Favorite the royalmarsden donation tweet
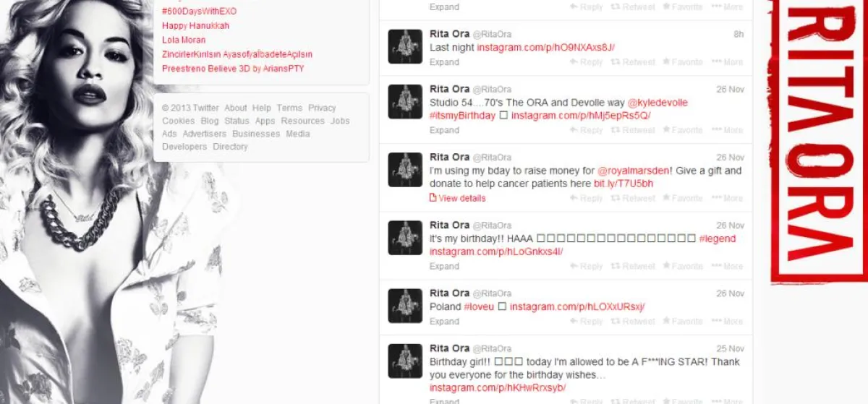This screenshot has height=404, width=868. click(682, 198)
